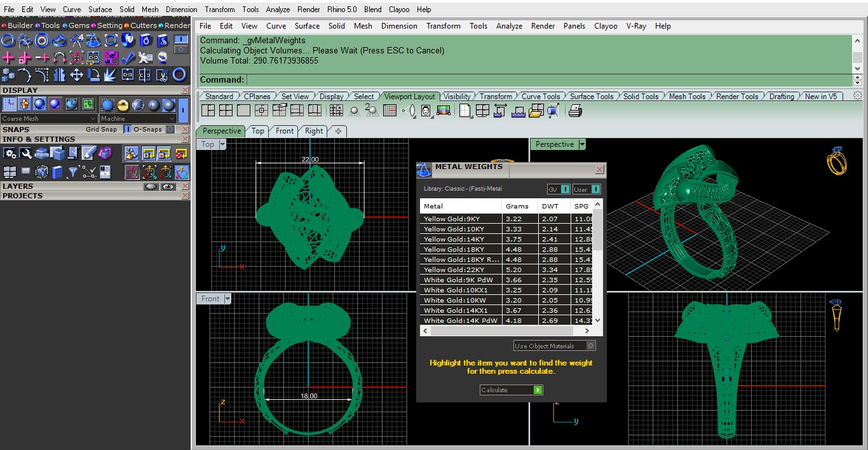Close the DISPLAY panel with red X

(185, 90)
